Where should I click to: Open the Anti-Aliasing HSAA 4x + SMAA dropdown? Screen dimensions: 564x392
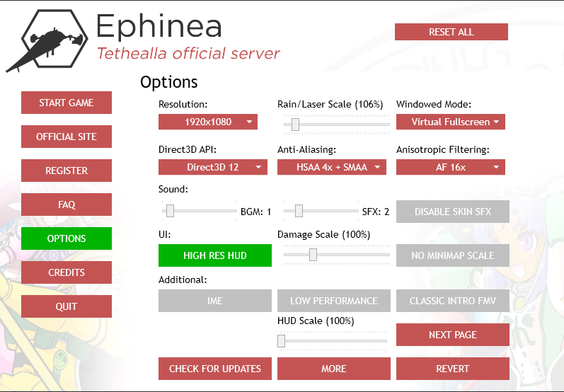click(x=332, y=167)
